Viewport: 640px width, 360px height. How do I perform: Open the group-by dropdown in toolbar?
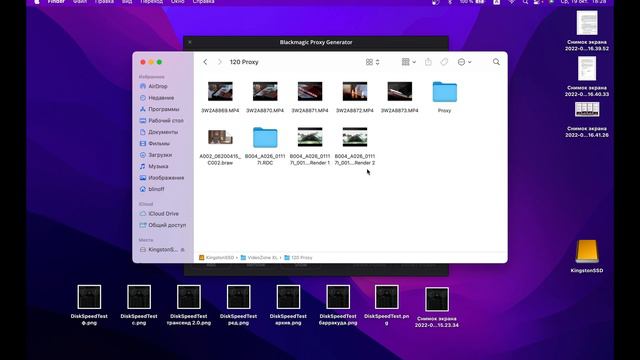click(409, 62)
